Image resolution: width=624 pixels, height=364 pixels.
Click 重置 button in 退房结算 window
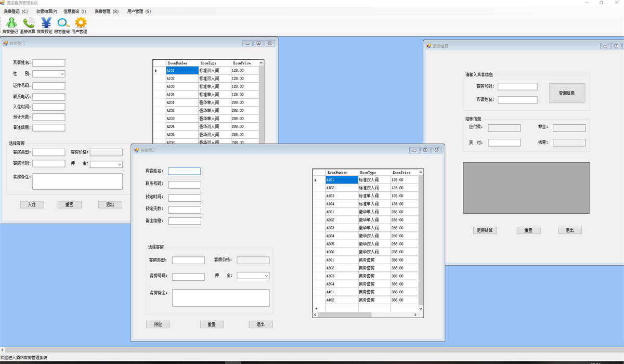tap(528, 230)
